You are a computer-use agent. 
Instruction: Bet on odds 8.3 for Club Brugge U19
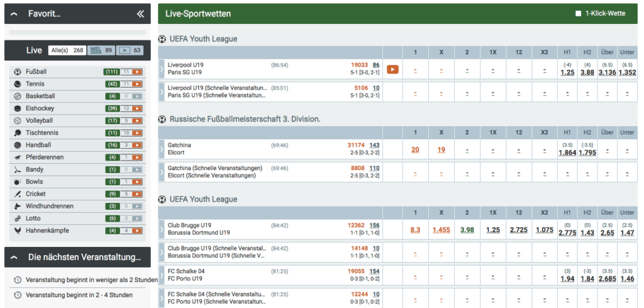point(415,230)
